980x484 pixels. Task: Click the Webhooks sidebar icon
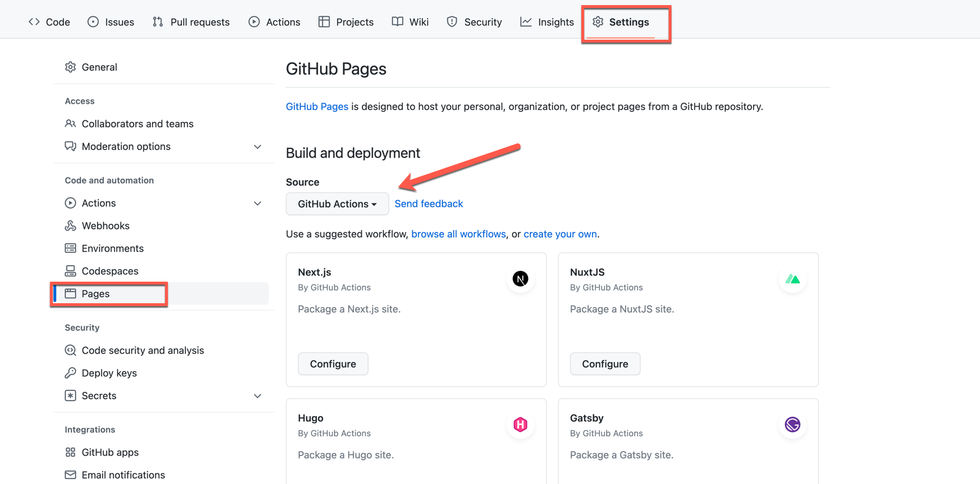pos(70,226)
